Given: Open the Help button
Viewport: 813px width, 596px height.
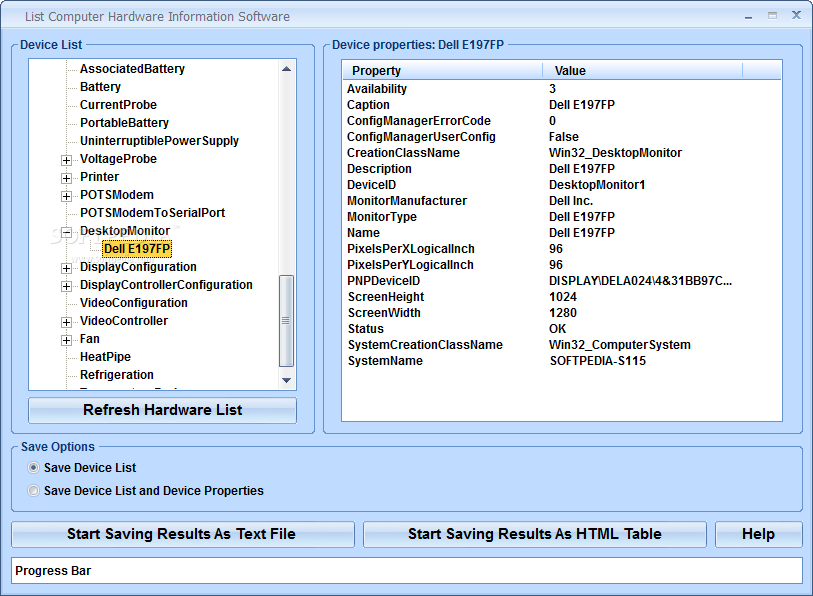Looking at the screenshot, I should (759, 534).
